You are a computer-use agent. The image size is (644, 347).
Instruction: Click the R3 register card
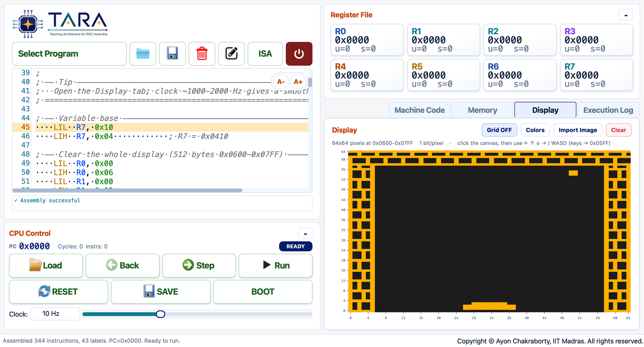pyautogui.click(x=597, y=40)
